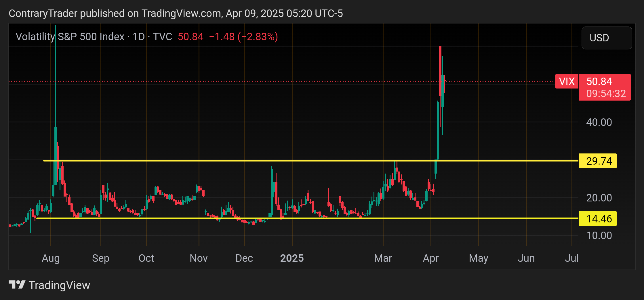The width and height of the screenshot is (644, 300).
Task: Open the TradingView wordmark link
Action: (x=59, y=285)
